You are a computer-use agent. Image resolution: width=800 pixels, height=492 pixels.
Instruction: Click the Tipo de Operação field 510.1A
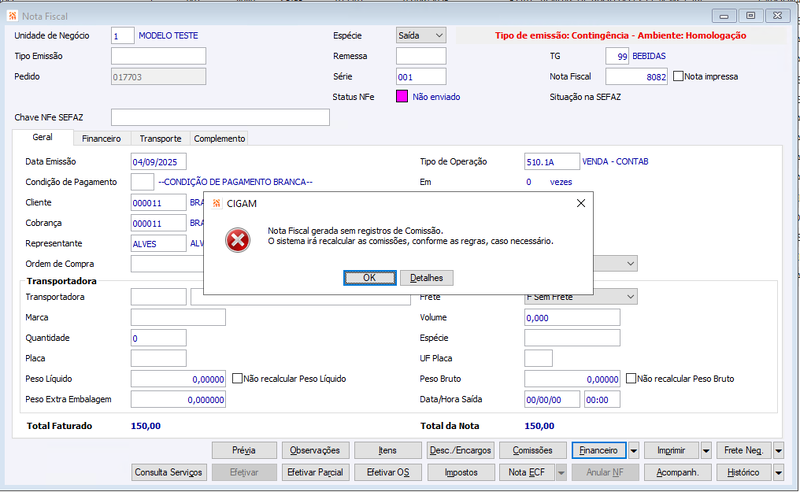click(552, 162)
